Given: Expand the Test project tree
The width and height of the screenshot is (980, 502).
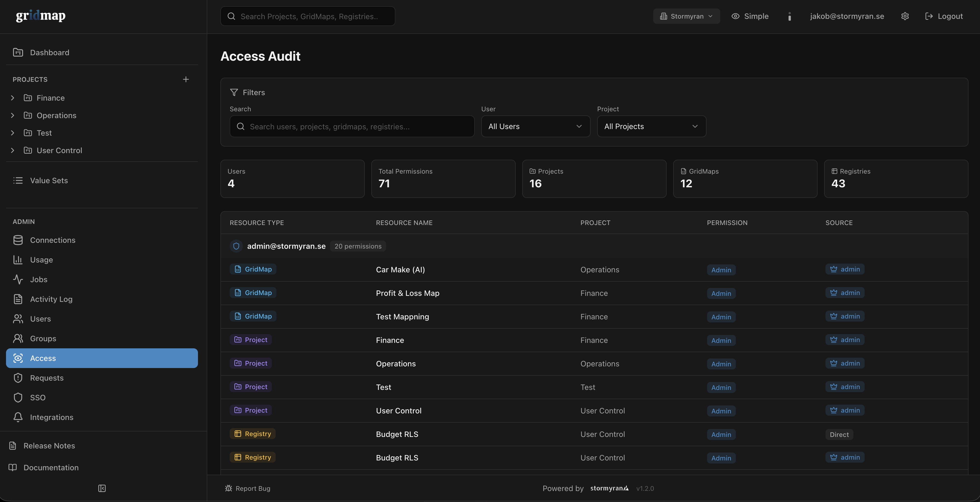Looking at the screenshot, I should coord(13,133).
